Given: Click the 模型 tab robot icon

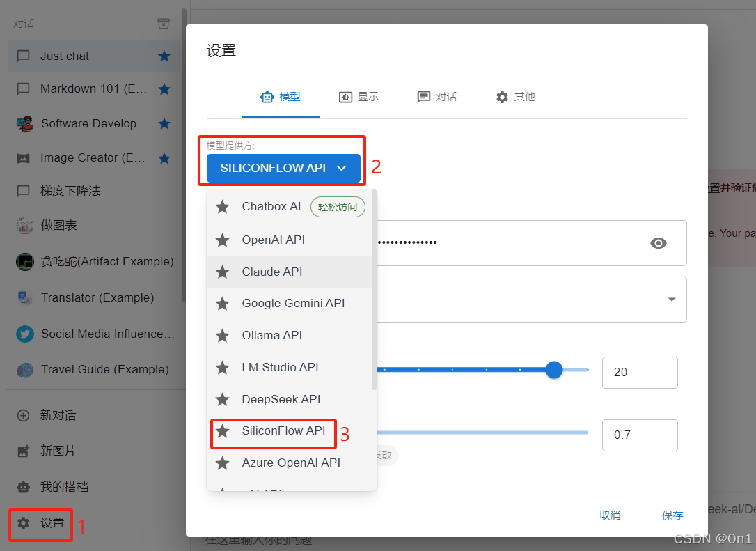Looking at the screenshot, I should coord(267,97).
